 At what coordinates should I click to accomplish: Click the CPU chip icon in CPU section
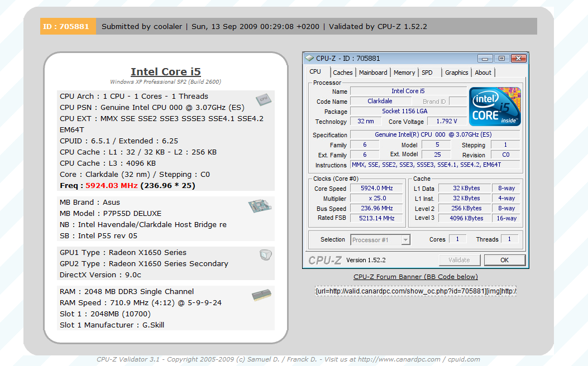pos(263,99)
